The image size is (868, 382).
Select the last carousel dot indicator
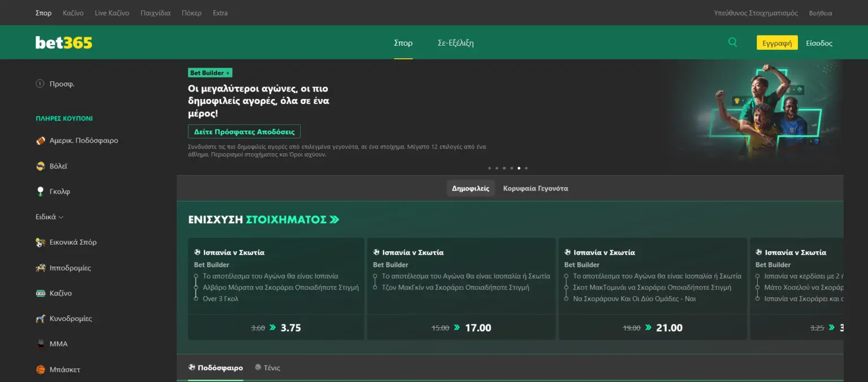(x=526, y=168)
